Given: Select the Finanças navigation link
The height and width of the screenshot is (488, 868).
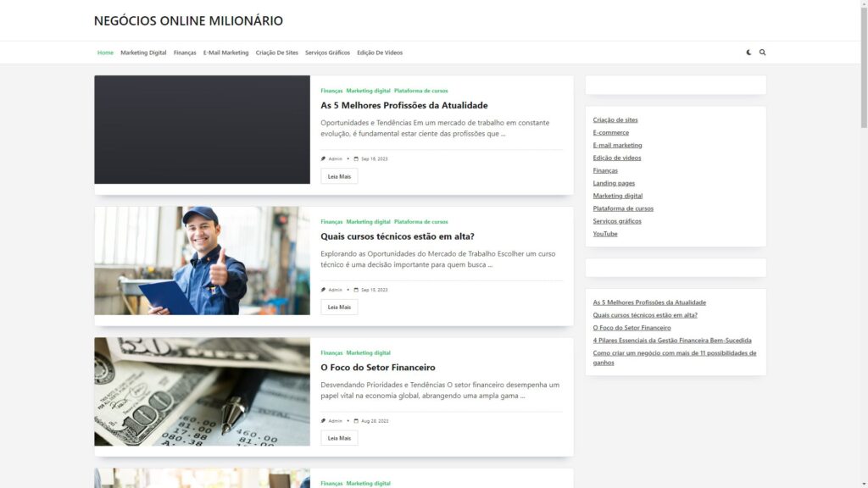Looking at the screenshot, I should [184, 52].
